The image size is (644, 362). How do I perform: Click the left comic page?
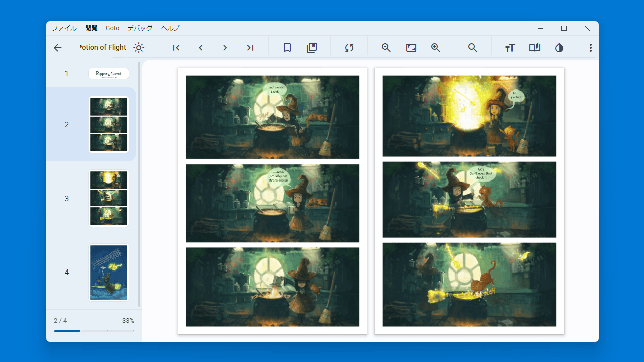point(272,201)
